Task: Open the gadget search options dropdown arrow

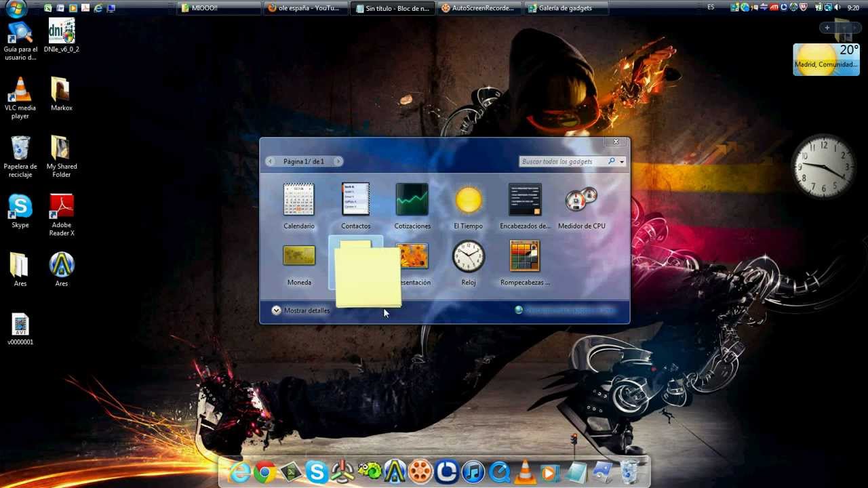Action: click(x=622, y=162)
